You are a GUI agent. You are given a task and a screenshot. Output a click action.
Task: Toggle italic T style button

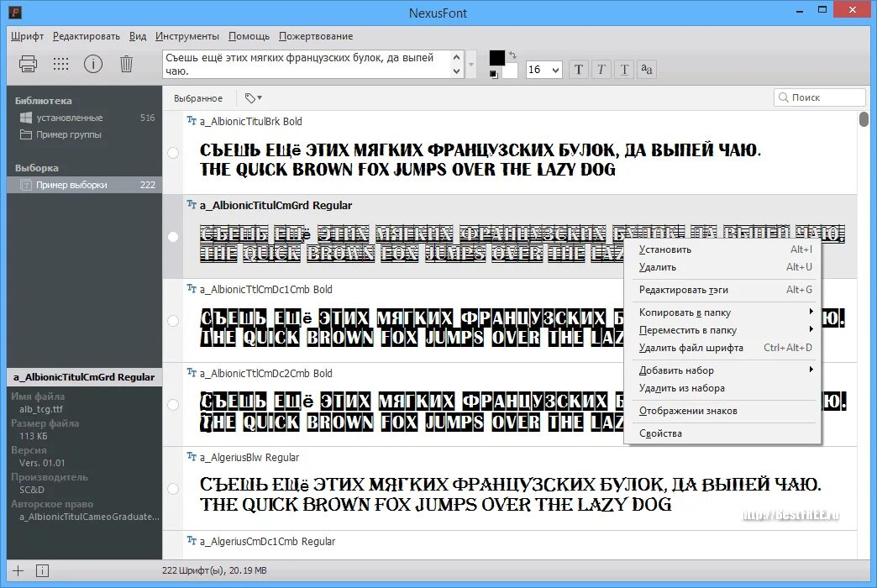[601, 70]
